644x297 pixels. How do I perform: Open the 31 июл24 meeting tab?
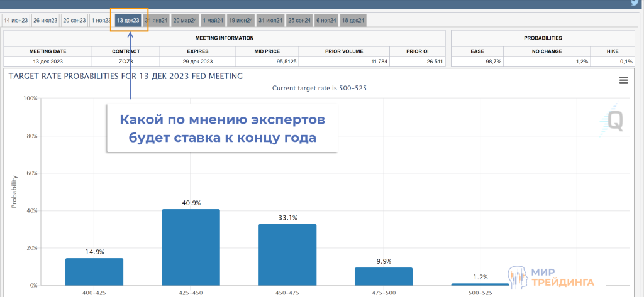(x=270, y=21)
